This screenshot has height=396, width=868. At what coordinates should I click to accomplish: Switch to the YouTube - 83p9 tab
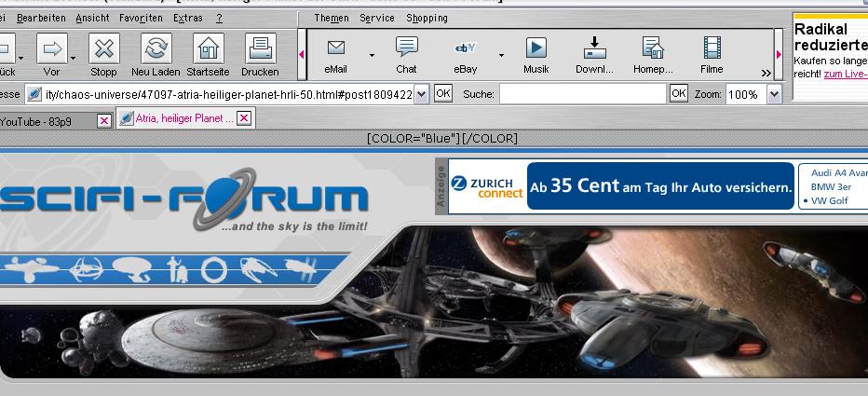47,120
